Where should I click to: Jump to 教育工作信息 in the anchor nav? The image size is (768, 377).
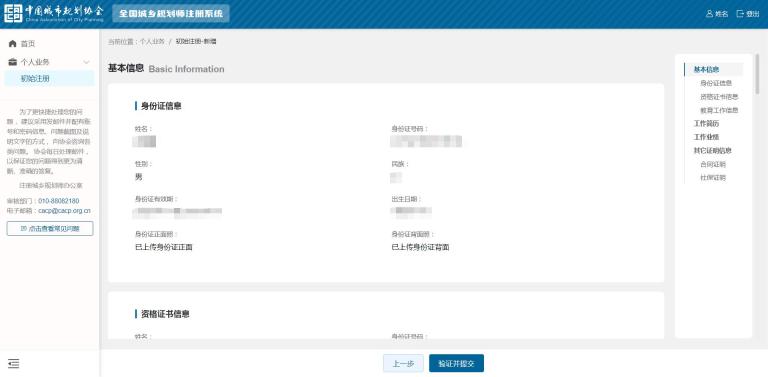click(719, 110)
